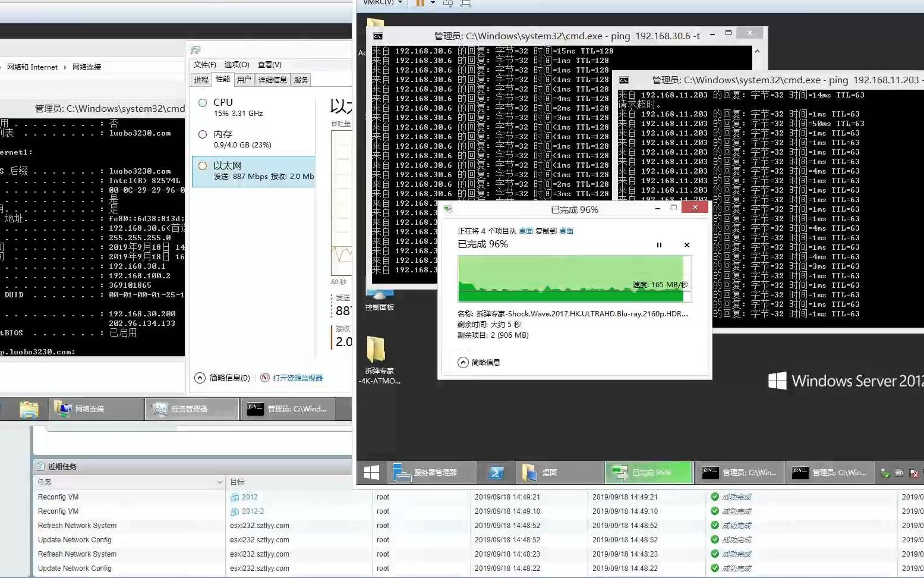The width and height of the screenshot is (924, 578).
Task: Switch to the 详细信息 tab in Task Manager
Action: point(272,80)
